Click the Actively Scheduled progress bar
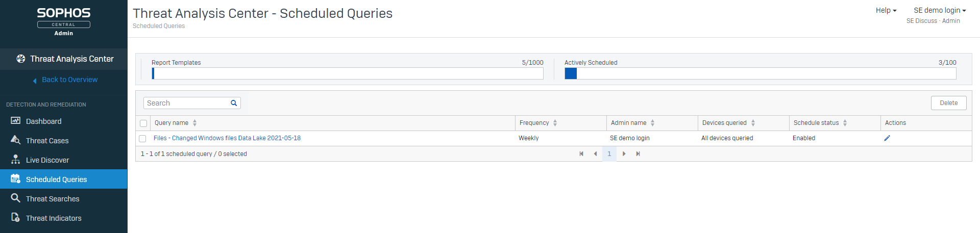 (760, 73)
